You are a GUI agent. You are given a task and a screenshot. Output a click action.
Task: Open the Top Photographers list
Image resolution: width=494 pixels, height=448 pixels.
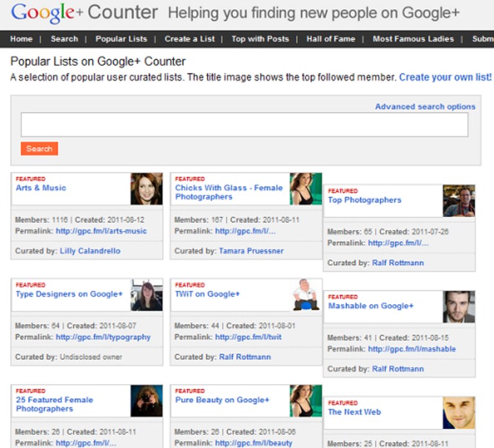click(365, 200)
